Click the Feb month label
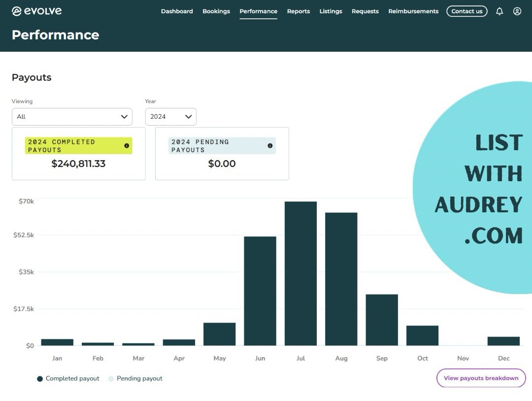The height and width of the screenshot is (401, 532). tap(98, 358)
